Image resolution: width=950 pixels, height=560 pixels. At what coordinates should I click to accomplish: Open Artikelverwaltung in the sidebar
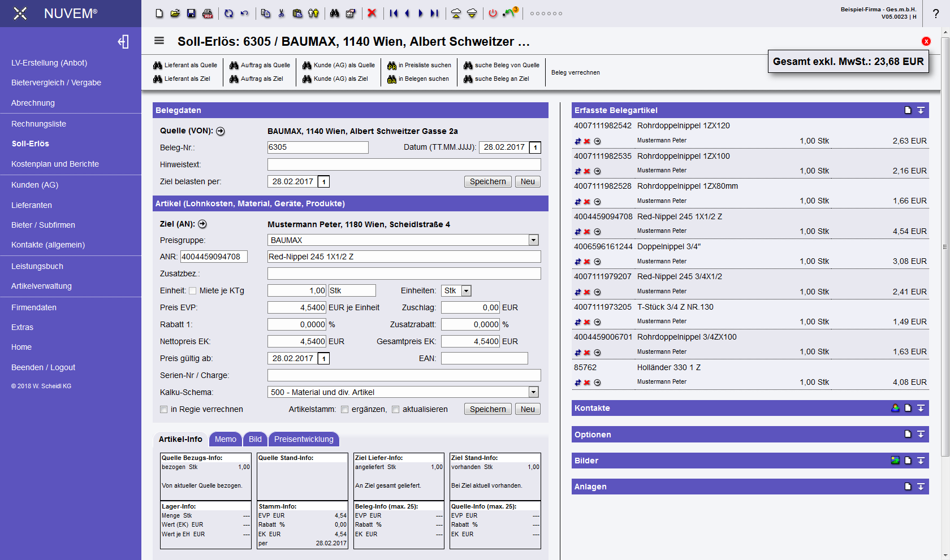pyautogui.click(x=41, y=286)
